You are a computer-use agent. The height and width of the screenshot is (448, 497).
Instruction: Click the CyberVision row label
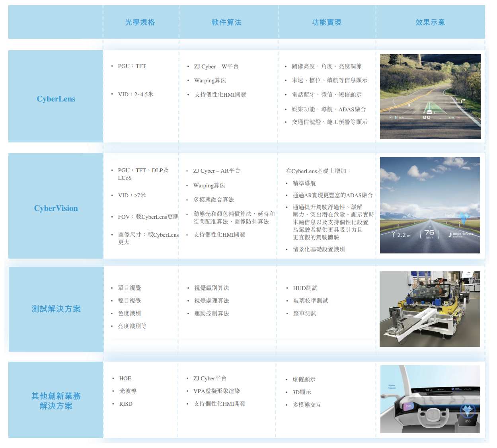(x=56, y=208)
